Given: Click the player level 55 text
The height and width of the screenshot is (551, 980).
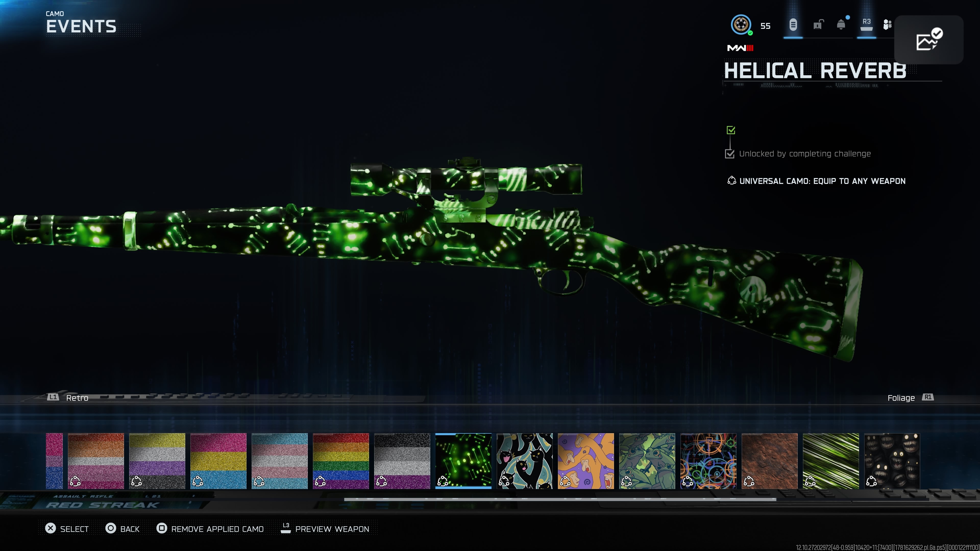Looking at the screenshot, I should click(765, 26).
